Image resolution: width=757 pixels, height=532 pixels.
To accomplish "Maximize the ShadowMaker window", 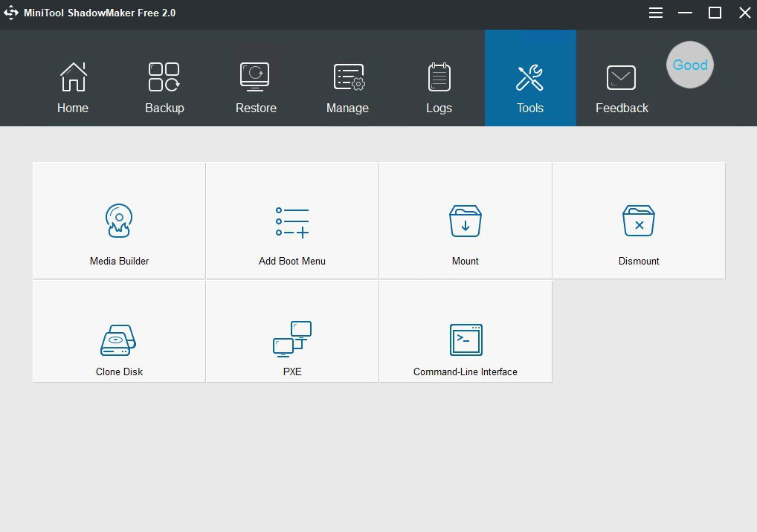I will [x=715, y=13].
